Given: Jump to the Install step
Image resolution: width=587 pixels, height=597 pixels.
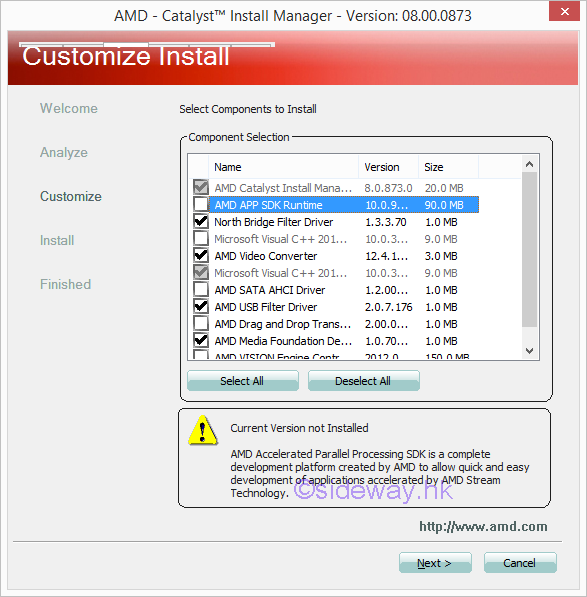Looking at the screenshot, I should point(57,240).
